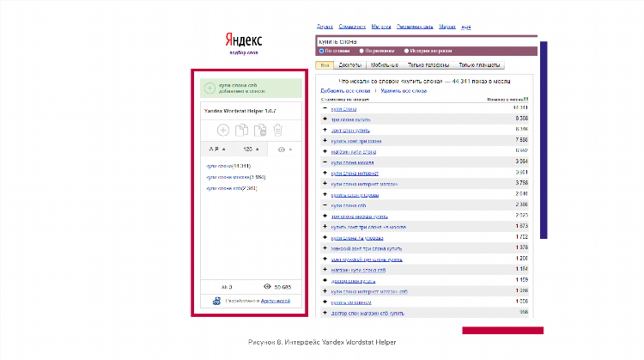Click the 'Показов в месяц' column header
The height and width of the screenshot is (360, 644).
[507, 100]
